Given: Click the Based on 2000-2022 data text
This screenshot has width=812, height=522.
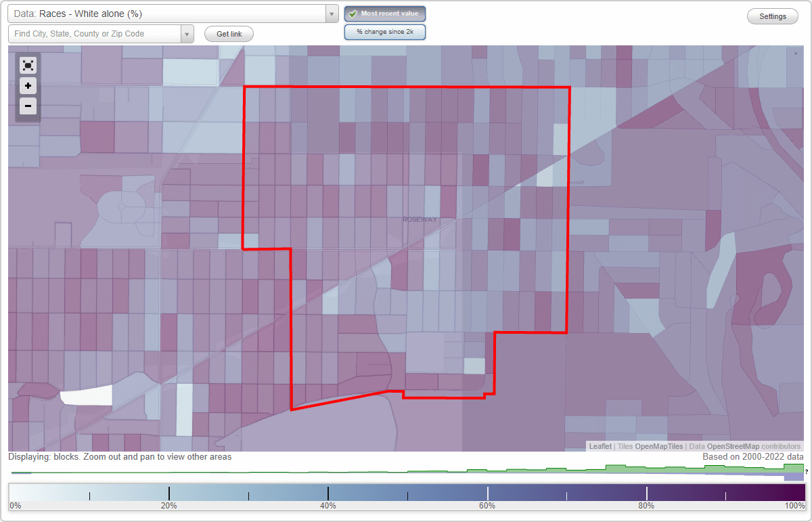Looking at the screenshot, I should pyautogui.click(x=753, y=457).
